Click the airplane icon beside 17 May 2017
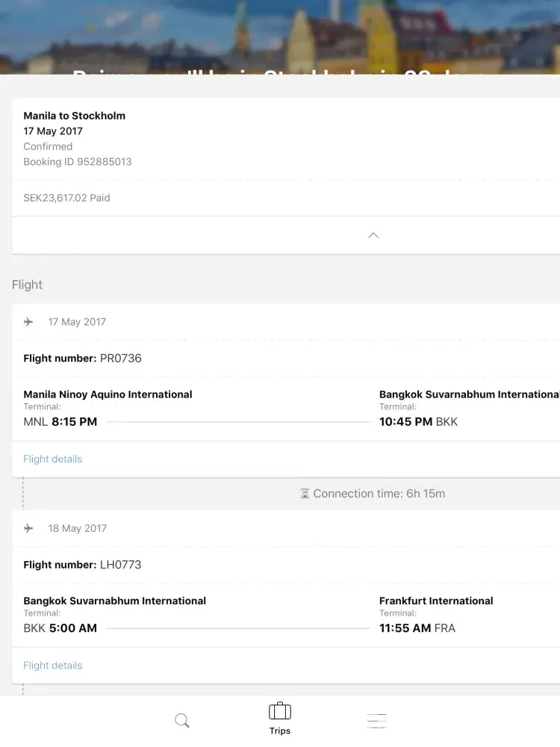 (x=28, y=322)
